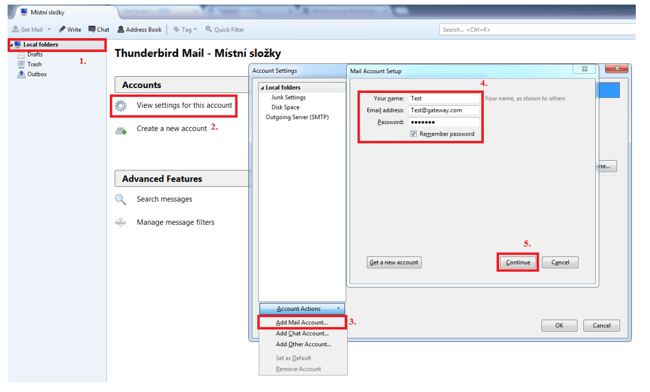Screen dimensions: 650x392
Task: Click the magnifier icon for Search messages
Action: tap(121, 200)
